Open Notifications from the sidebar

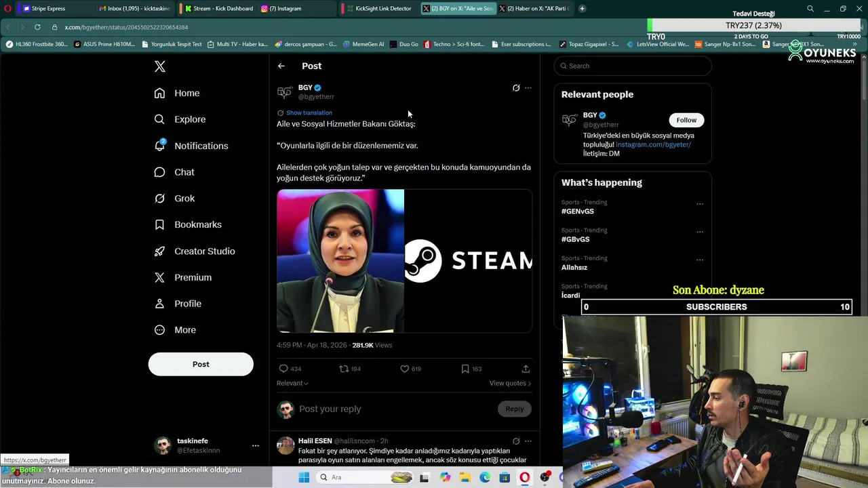pyautogui.click(x=191, y=146)
